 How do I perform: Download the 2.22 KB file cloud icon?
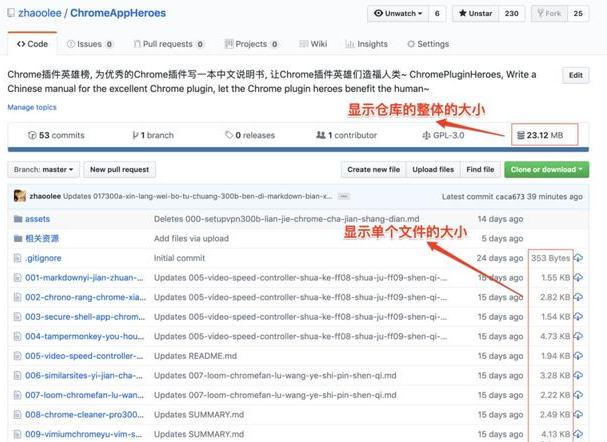pos(578,395)
